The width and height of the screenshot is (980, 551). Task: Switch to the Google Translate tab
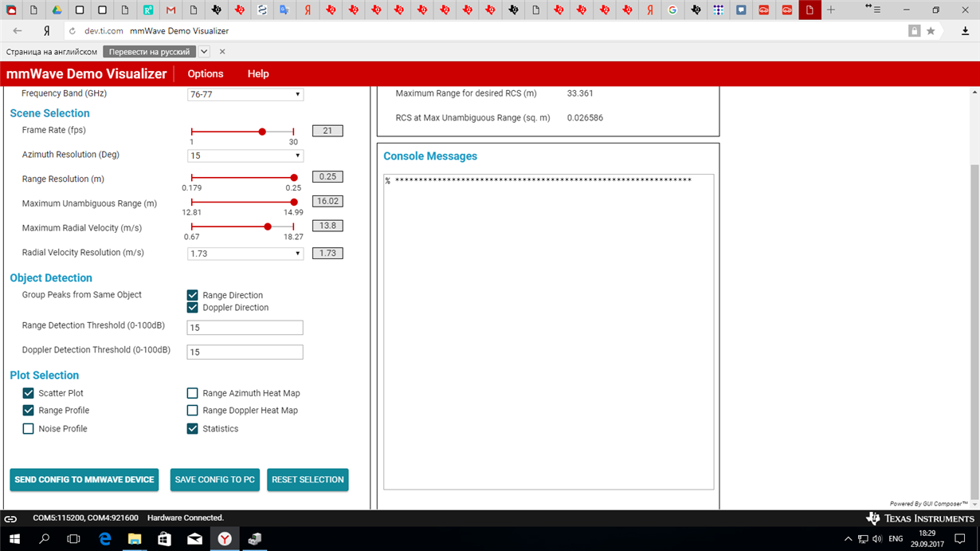[x=285, y=10]
